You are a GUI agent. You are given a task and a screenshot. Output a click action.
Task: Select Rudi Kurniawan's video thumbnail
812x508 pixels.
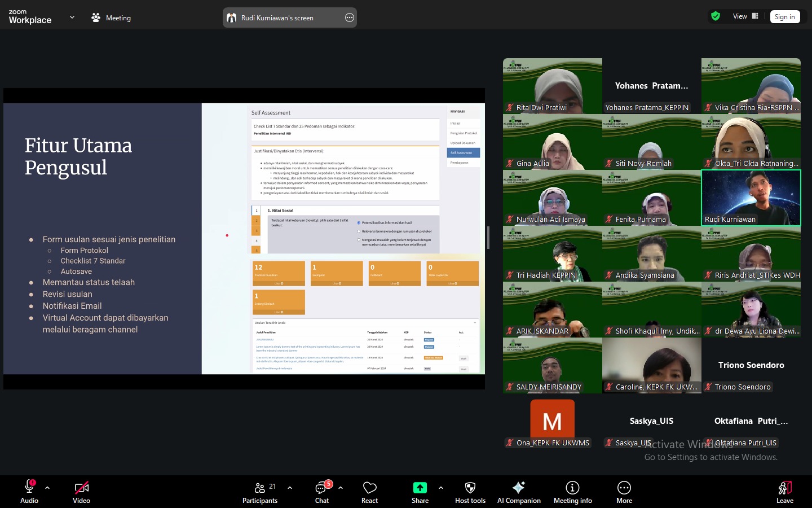click(x=751, y=198)
